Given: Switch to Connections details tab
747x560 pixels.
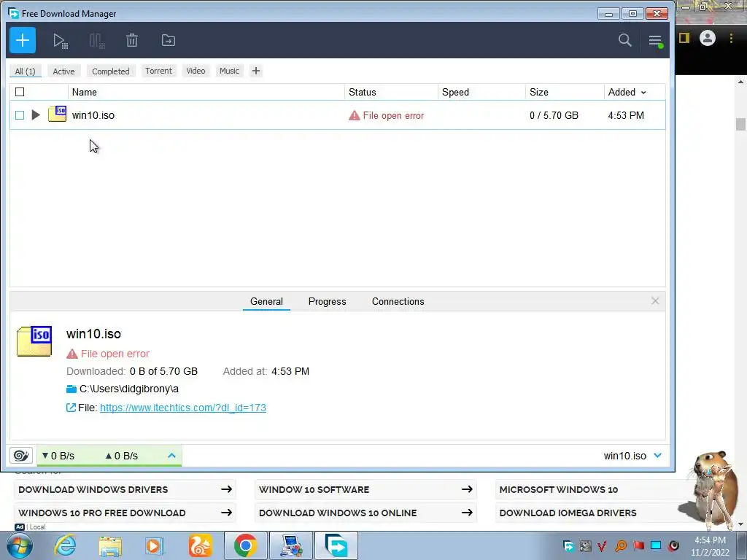Looking at the screenshot, I should (x=398, y=301).
